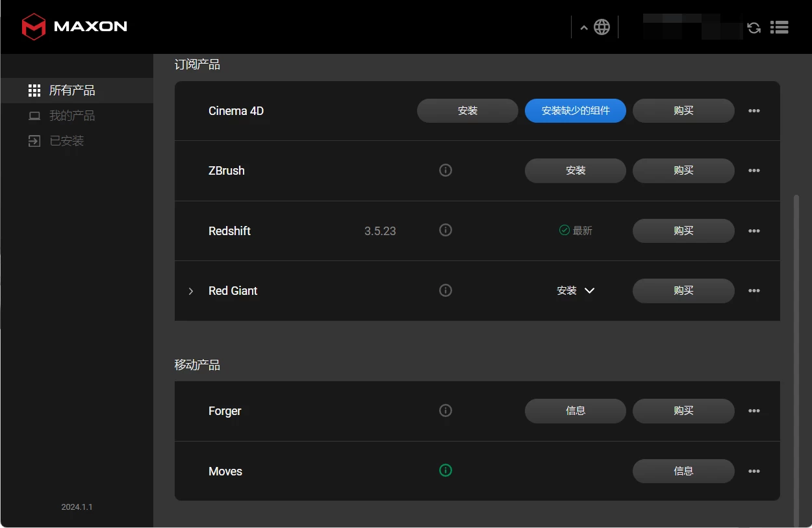
Task: Show the Forger info icon
Action: (x=446, y=410)
